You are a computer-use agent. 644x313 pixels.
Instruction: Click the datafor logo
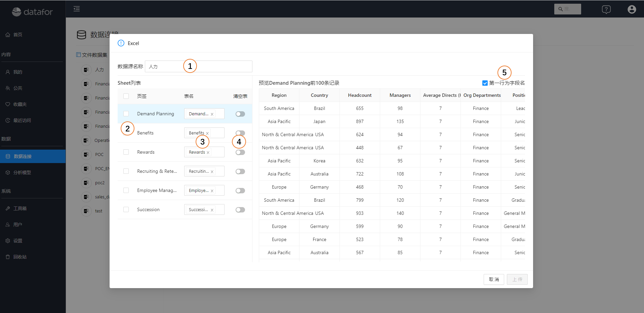click(33, 12)
